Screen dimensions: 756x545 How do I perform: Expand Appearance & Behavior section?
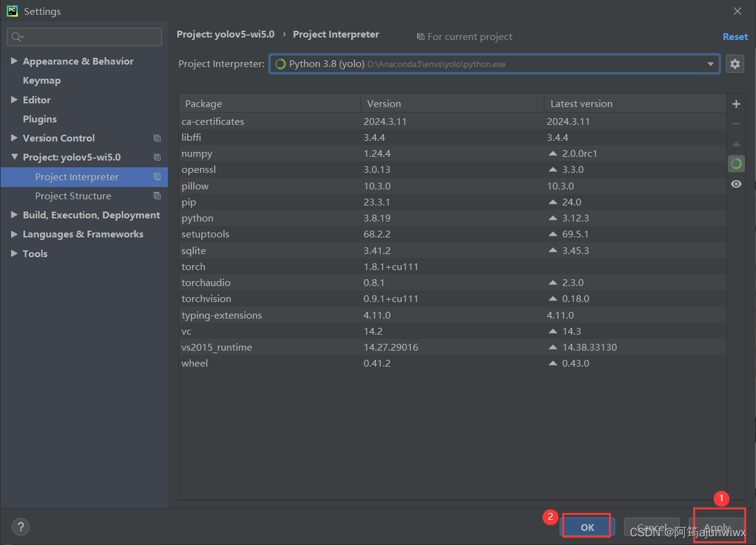pyautogui.click(x=14, y=62)
